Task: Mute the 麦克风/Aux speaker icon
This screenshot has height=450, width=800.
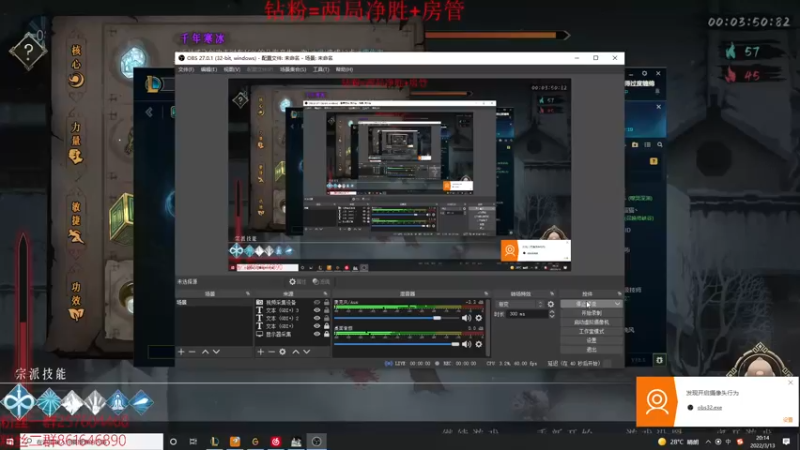Action: 466,318
